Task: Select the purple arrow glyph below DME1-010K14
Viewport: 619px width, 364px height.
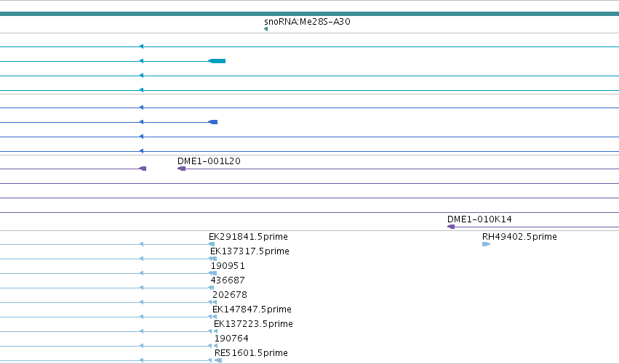Action: tap(451, 227)
